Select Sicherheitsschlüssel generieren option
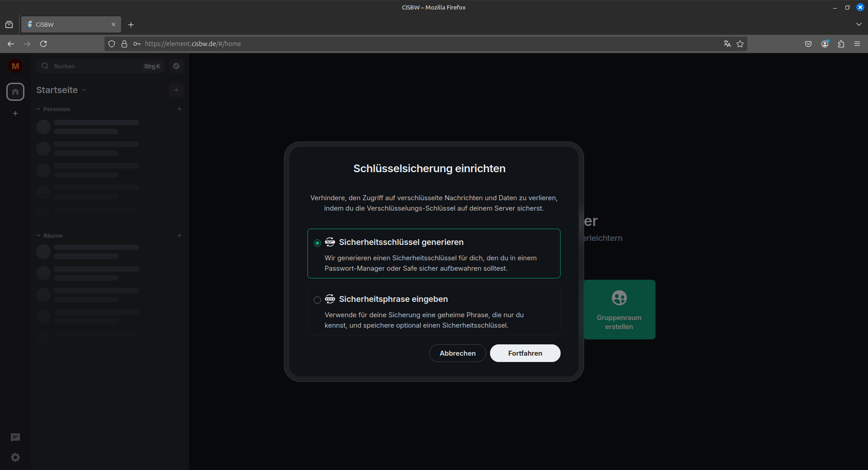Viewport: 868px width, 470px height. click(x=317, y=243)
